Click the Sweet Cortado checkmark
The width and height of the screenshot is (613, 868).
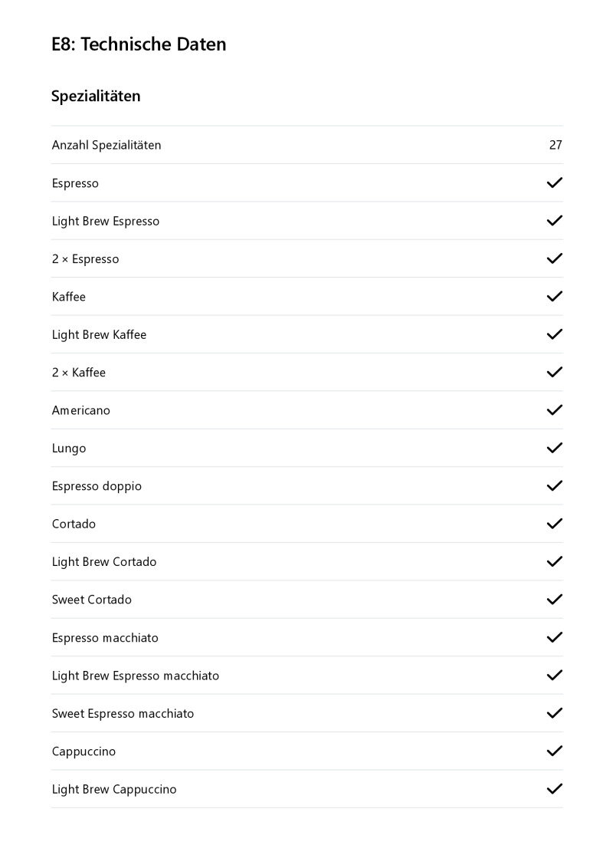coord(554,600)
